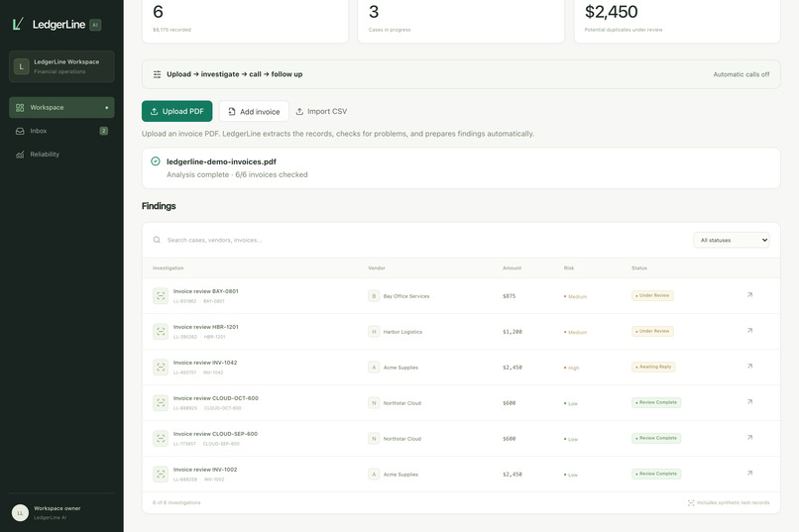The width and height of the screenshot is (799, 532).
Task: Click Review Complete badge for CLOUD-OCT-600
Action: (x=656, y=402)
